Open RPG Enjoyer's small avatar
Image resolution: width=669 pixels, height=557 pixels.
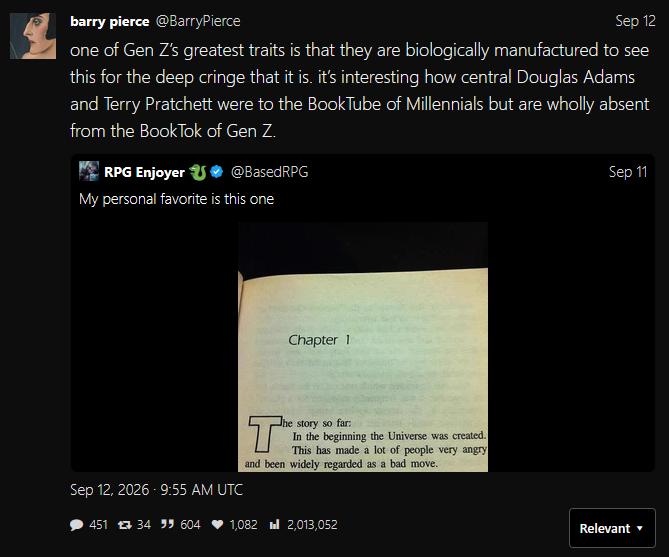point(89,172)
